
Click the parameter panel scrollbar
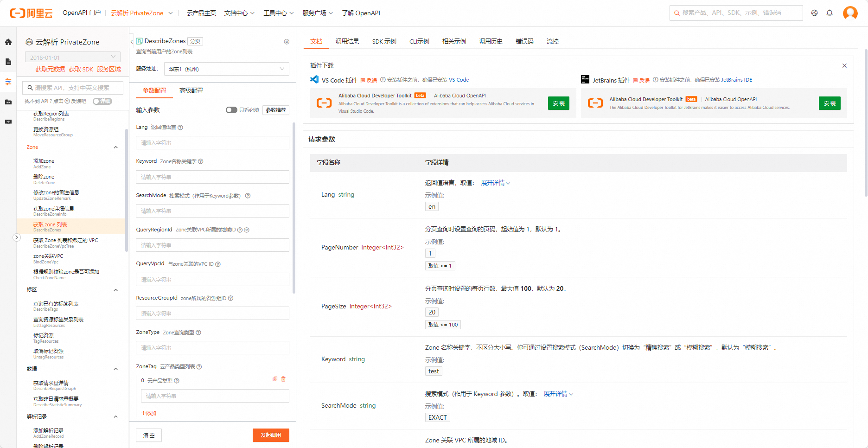pos(294,208)
